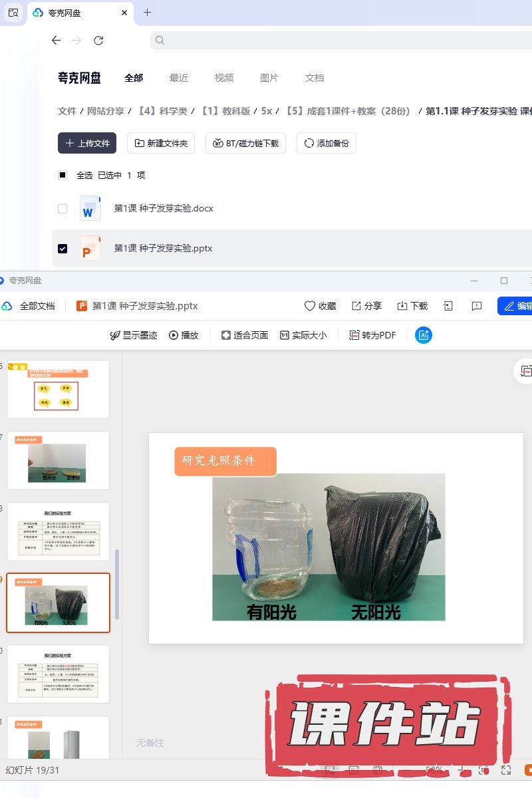This screenshot has width=532, height=798.
Task: Click the 上传文件 upload button
Action: 87,143
